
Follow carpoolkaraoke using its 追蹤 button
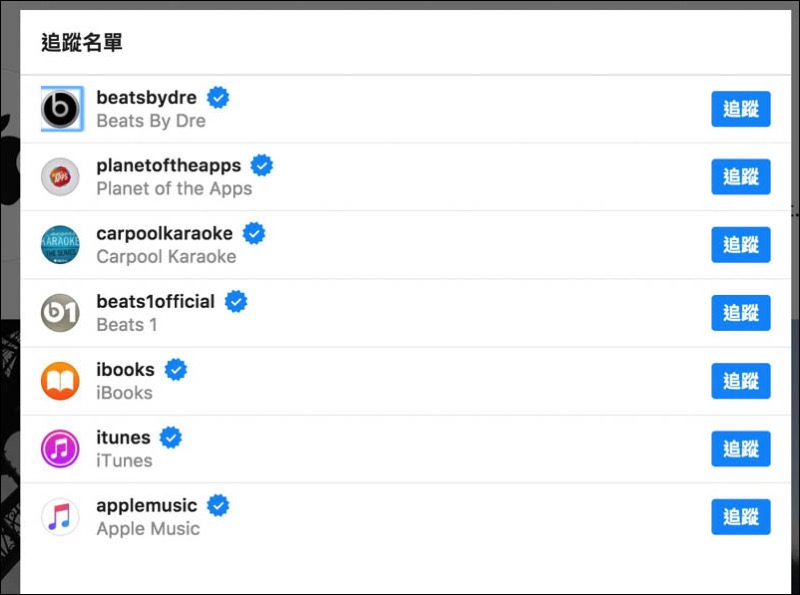pos(741,245)
